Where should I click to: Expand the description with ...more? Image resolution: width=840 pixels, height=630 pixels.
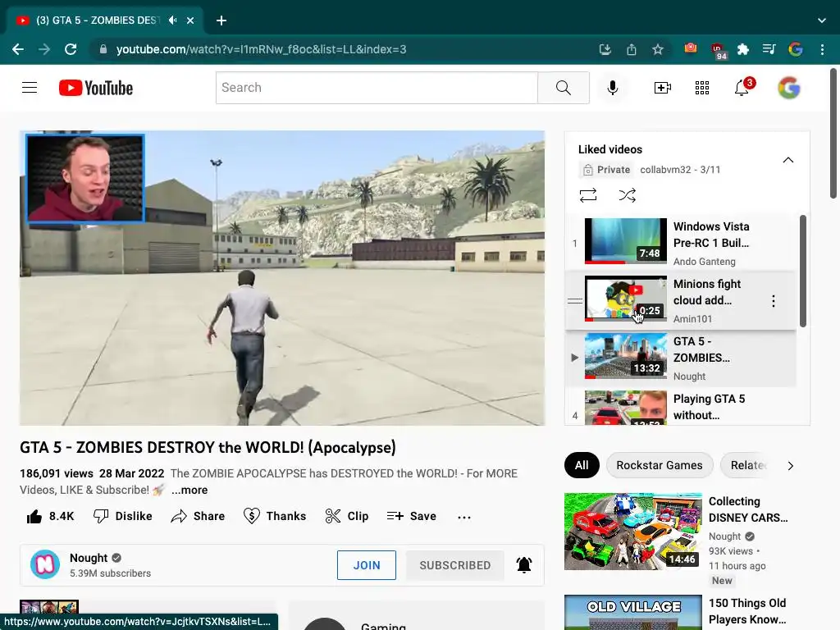[x=189, y=490]
